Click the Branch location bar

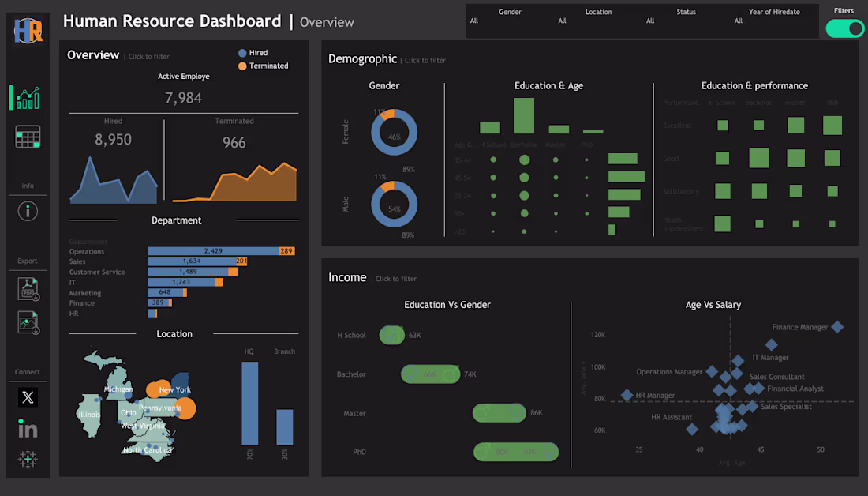[x=285, y=427]
